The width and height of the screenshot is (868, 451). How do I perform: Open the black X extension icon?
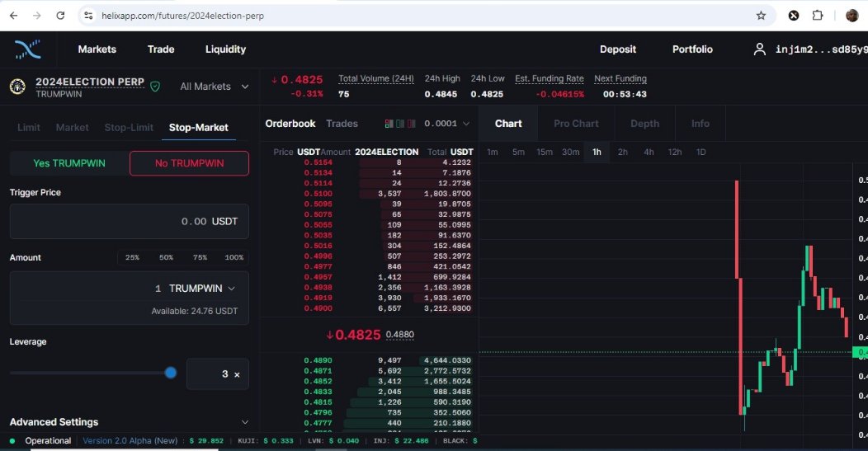tap(794, 16)
